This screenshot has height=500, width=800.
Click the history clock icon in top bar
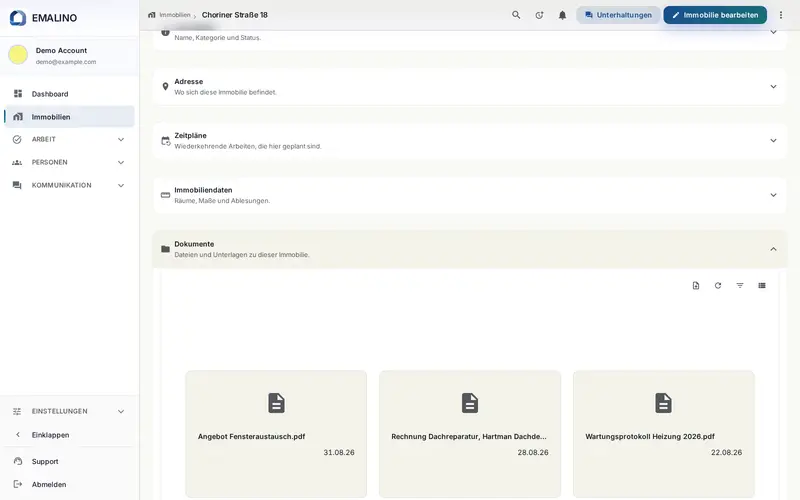click(x=539, y=15)
